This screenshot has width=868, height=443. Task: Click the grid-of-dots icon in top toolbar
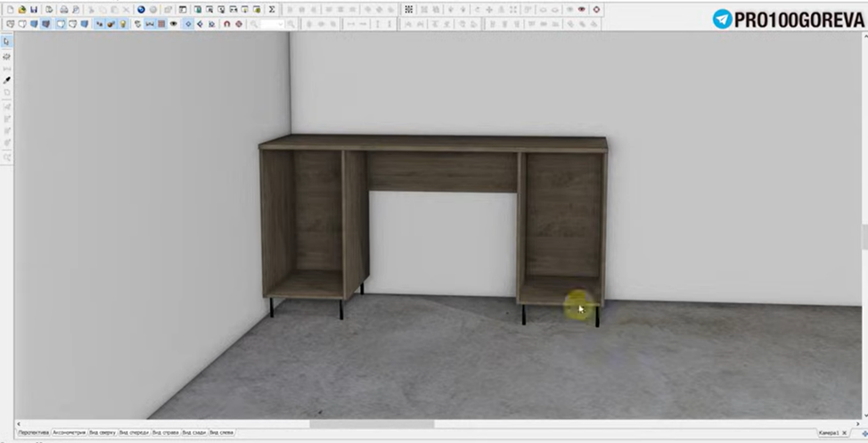point(408,10)
